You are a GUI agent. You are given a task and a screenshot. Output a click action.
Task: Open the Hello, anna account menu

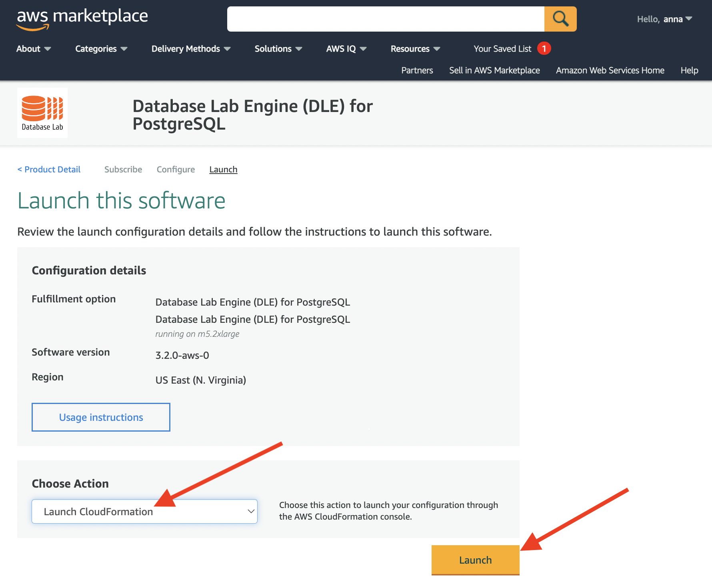click(x=664, y=19)
